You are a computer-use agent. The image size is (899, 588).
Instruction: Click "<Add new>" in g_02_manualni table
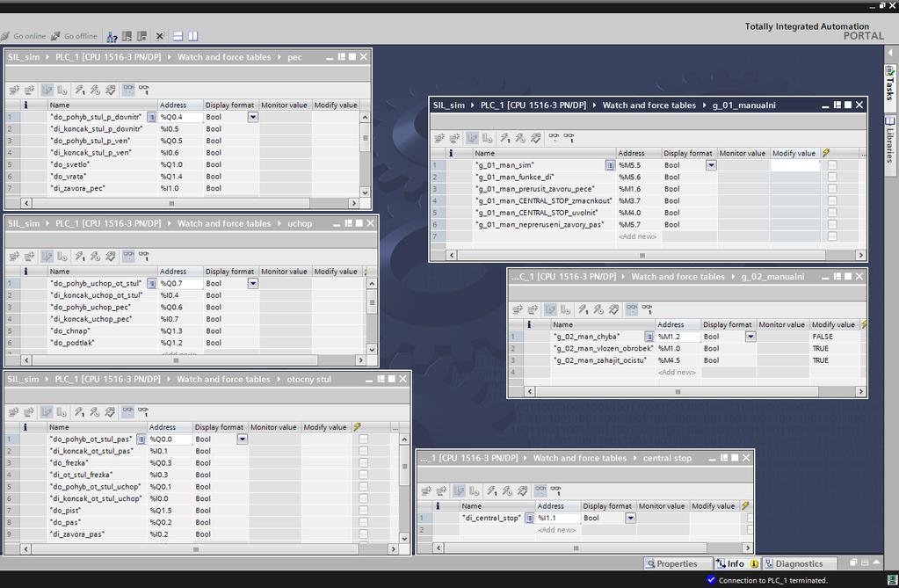click(x=677, y=373)
